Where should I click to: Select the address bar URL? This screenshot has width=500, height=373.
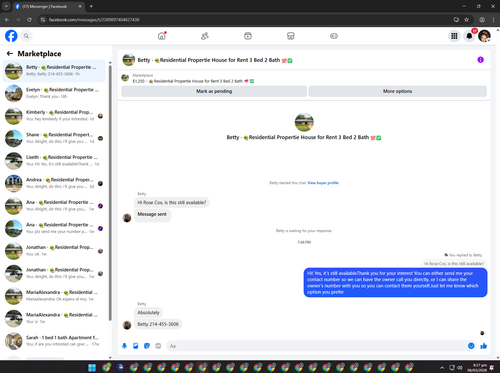(94, 20)
